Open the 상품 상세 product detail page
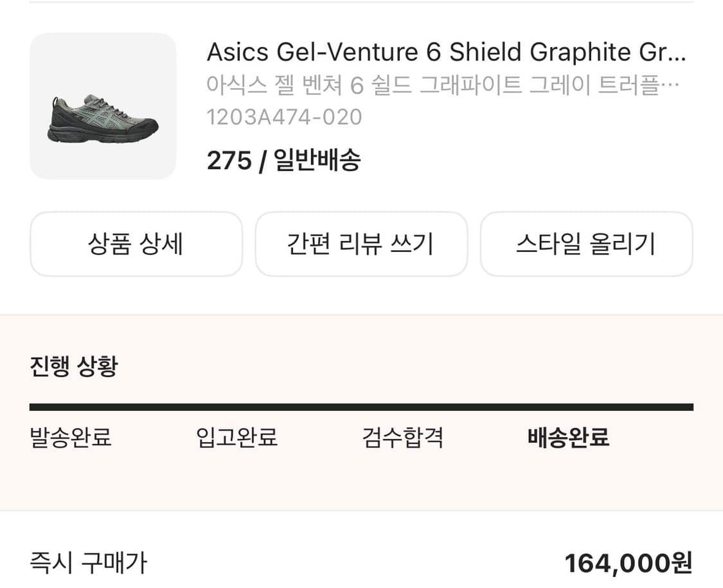The height and width of the screenshot is (588, 723). [x=136, y=244]
